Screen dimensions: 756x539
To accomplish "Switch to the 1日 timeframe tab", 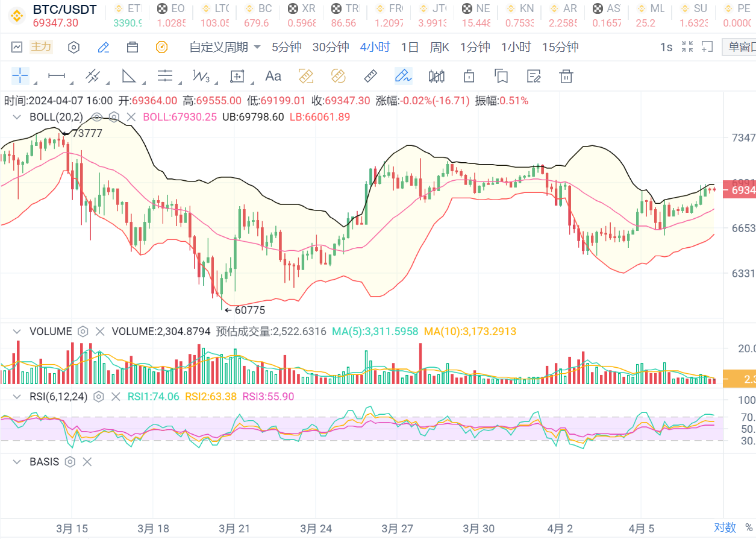I will pos(410,47).
